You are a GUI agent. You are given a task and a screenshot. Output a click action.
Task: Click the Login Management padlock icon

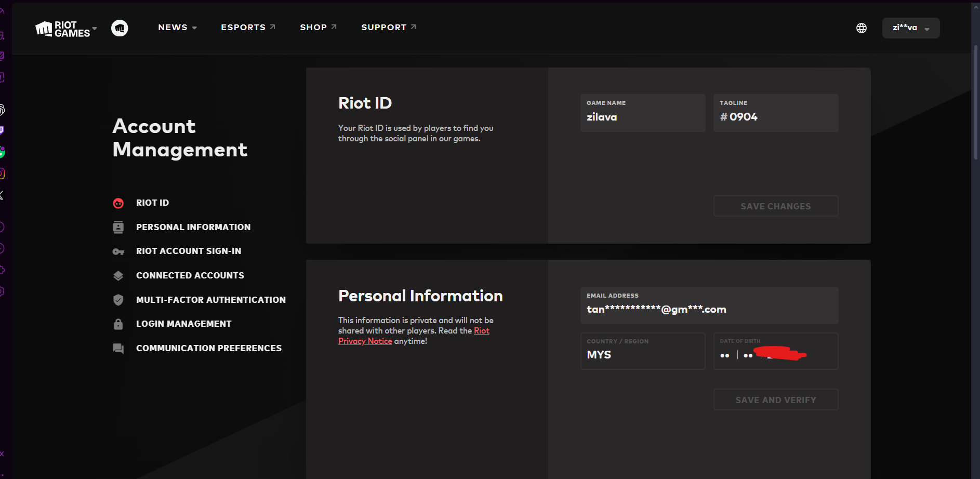[118, 324]
